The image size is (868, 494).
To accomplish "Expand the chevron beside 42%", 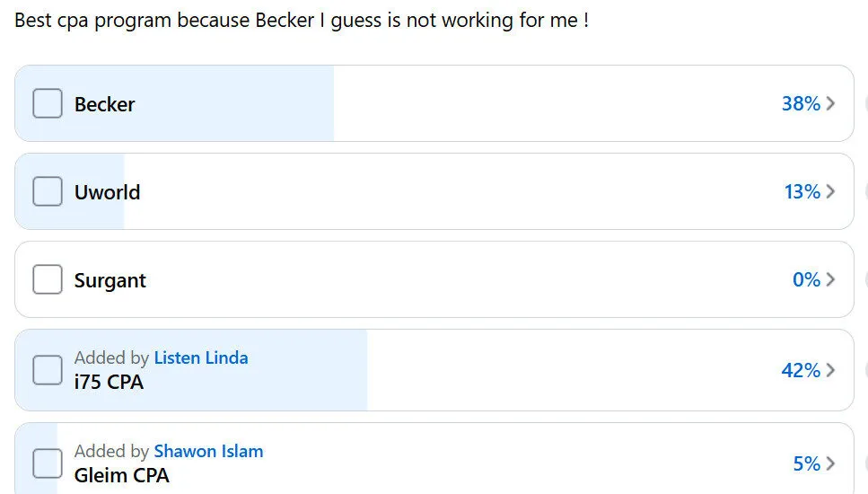I will (x=830, y=370).
